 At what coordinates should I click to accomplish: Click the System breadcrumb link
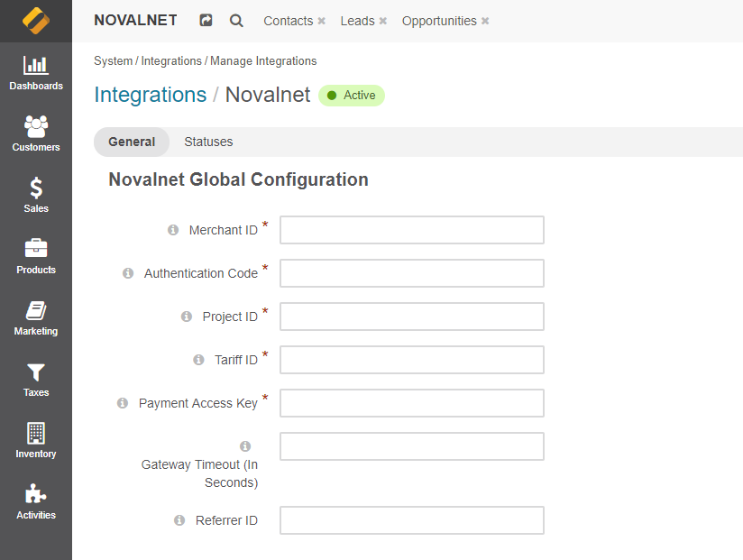click(110, 60)
